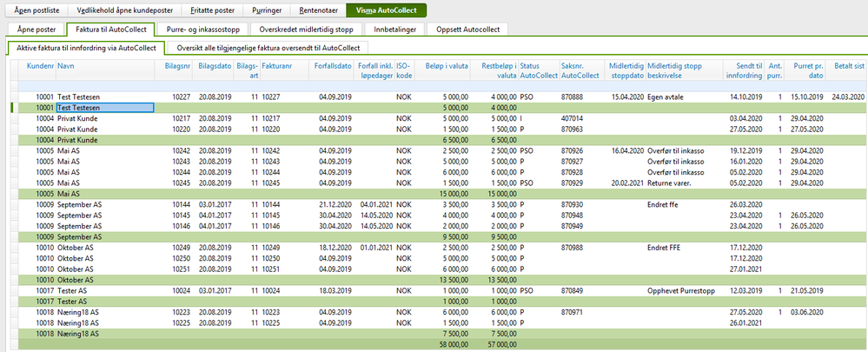The height and width of the screenshot is (352, 868).
Task: Click the Sendt til innfordring column header
Action: pos(744,70)
